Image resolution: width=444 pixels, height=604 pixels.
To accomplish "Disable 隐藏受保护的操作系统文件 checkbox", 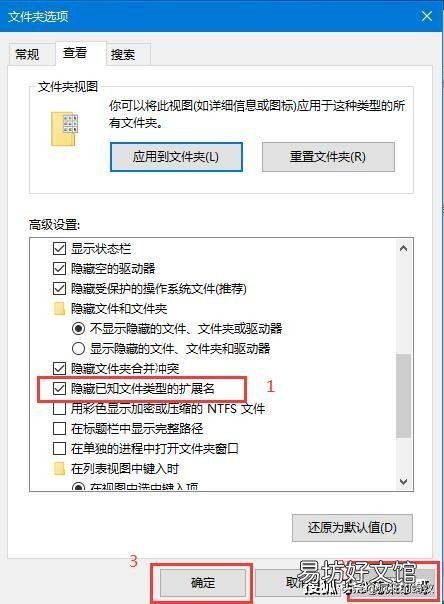I will (59, 289).
